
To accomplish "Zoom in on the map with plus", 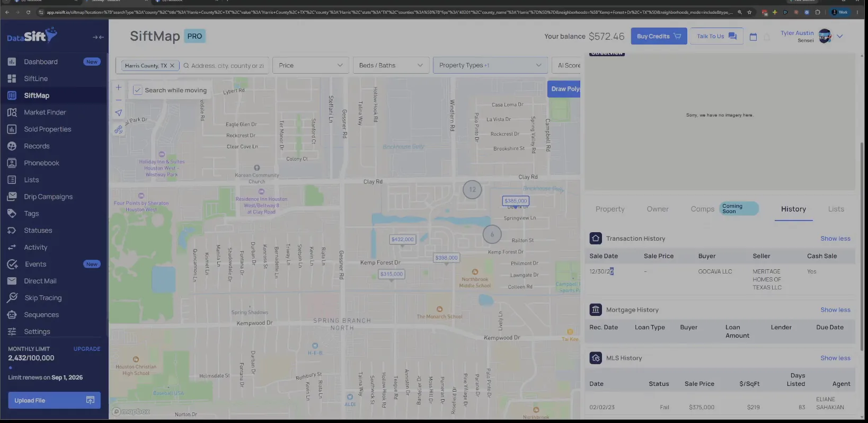I will [x=119, y=87].
